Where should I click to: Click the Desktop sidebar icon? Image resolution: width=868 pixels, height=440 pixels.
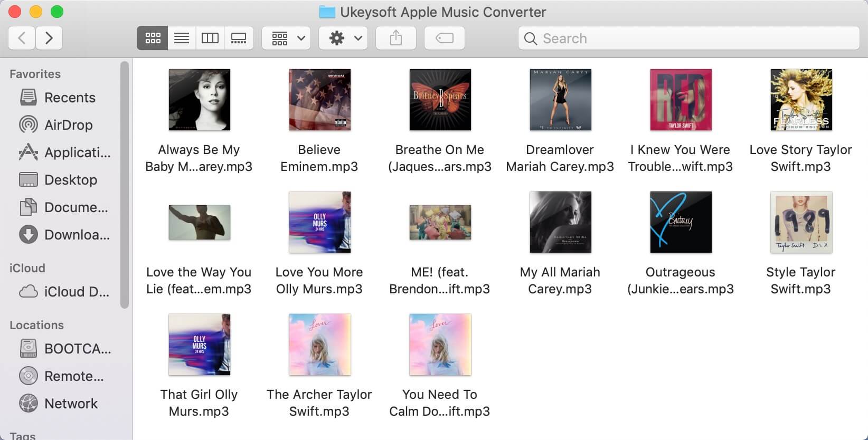[29, 179]
